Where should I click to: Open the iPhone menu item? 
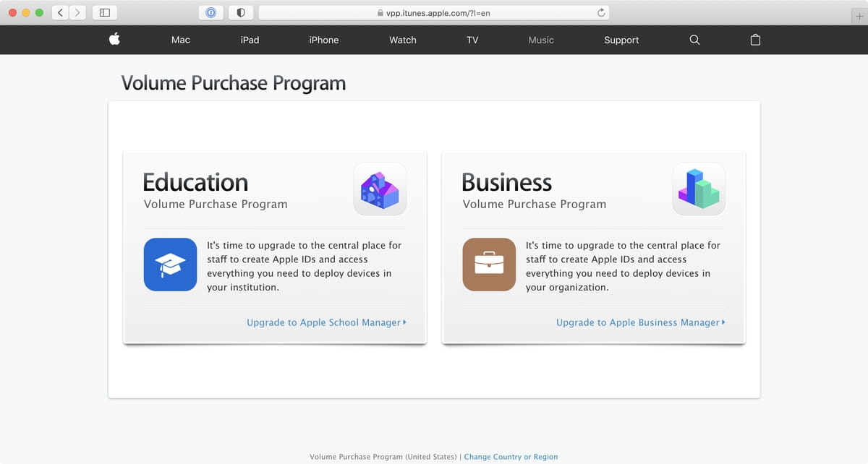click(324, 40)
